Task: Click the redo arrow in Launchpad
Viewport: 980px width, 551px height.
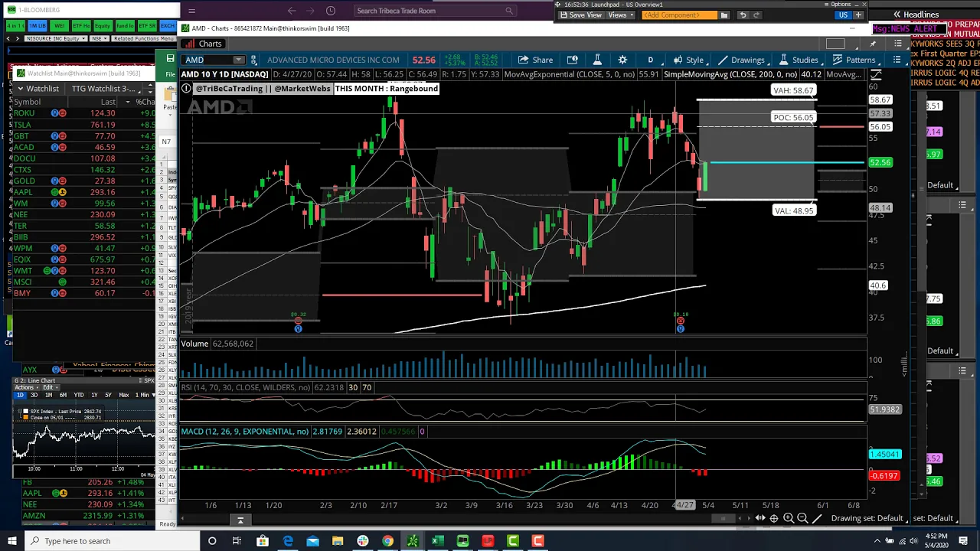Action: [756, 15]
